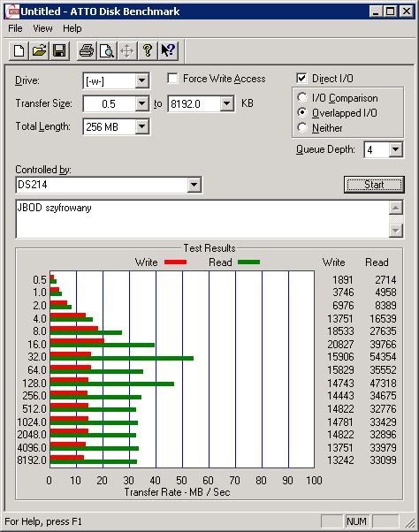Open Print Preview magnifier icon
Viewport: 419px width, 532px height.
tap(107, 51)
